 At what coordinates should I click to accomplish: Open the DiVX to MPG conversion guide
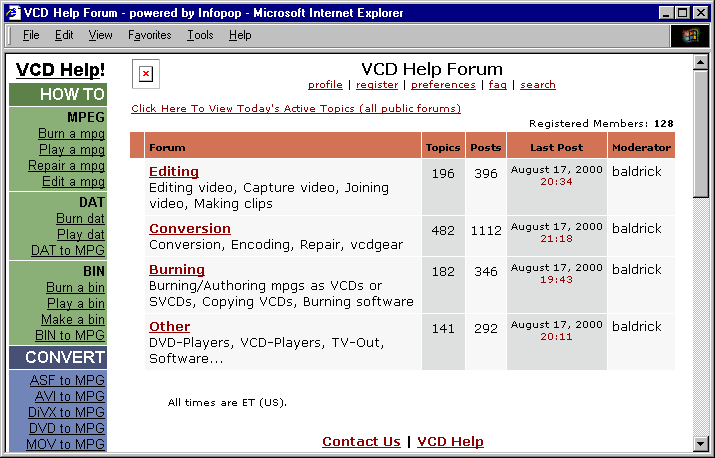point(67,412)
